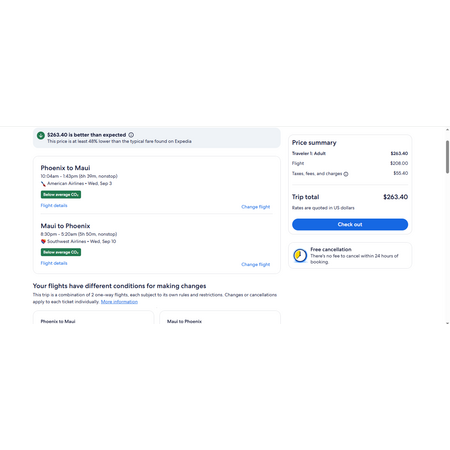Click info icon next to Taxes, fees, and charges
450x450 pixels.
click(x=346, y=174)
